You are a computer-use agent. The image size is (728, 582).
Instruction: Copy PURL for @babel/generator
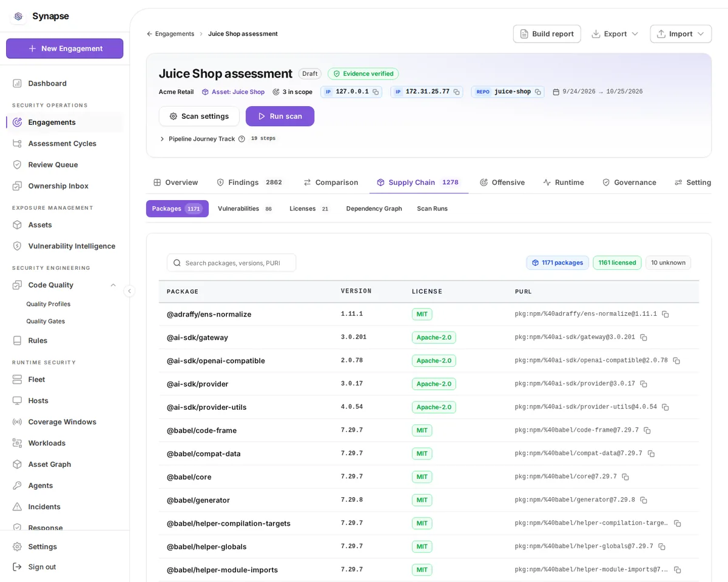(x=643, y=500)
